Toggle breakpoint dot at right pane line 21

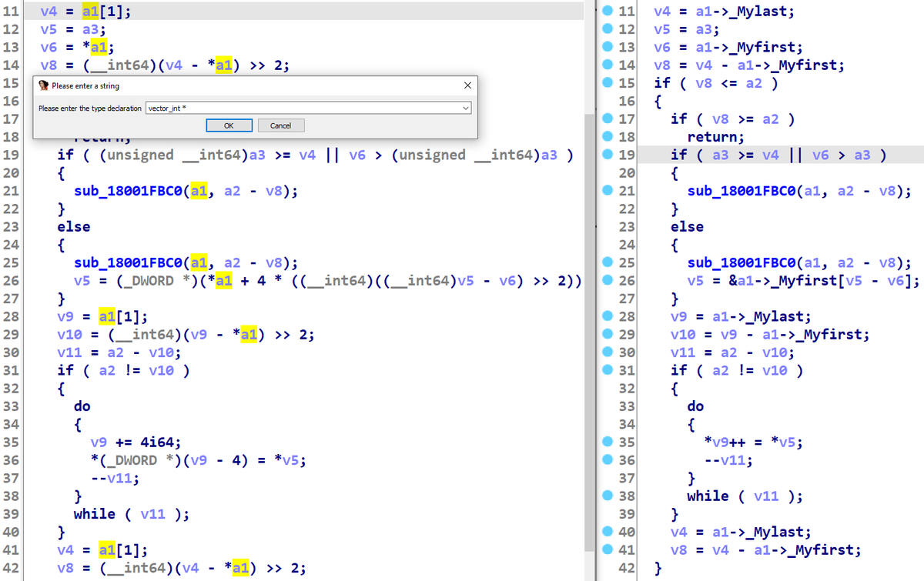[609, 190]
